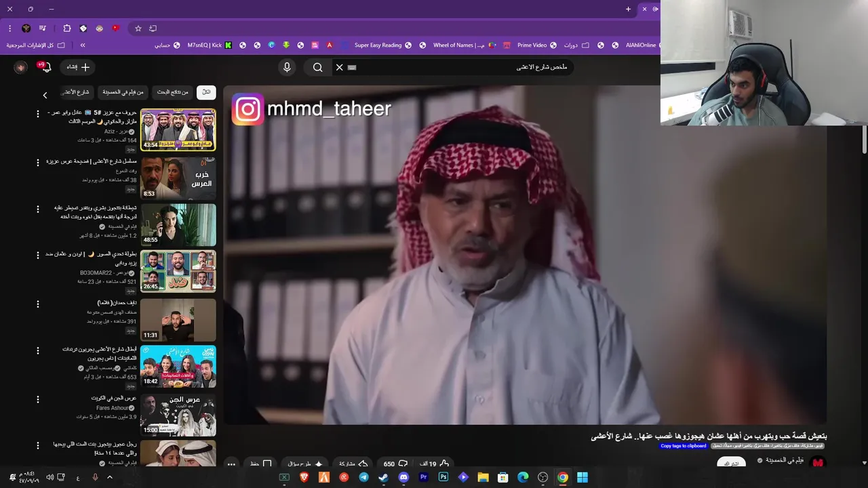Image resolution: width=868 pixels, height=488 pixels.
Task: Open Premiere Pro from the taskbar
Action: [423, 477]
